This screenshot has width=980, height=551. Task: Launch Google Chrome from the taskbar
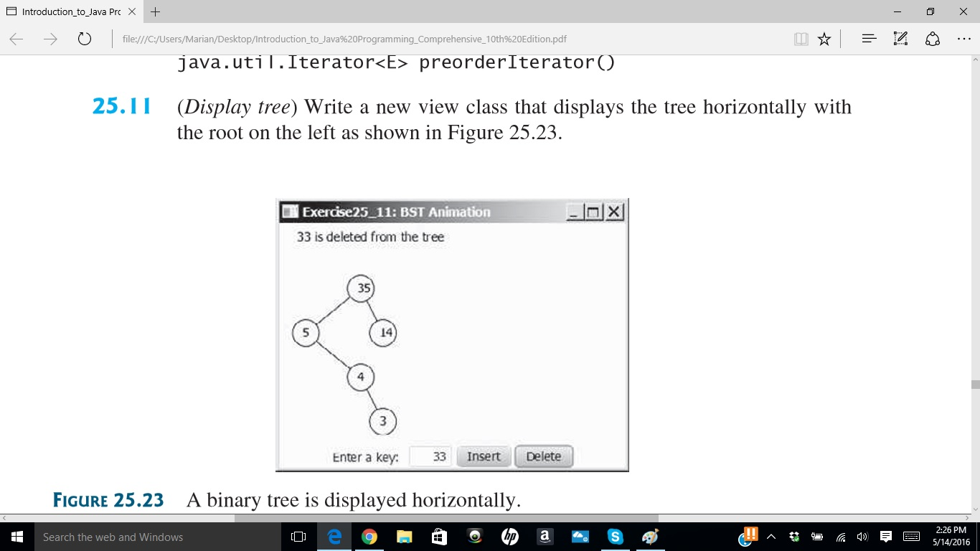[x=368, y=536]
